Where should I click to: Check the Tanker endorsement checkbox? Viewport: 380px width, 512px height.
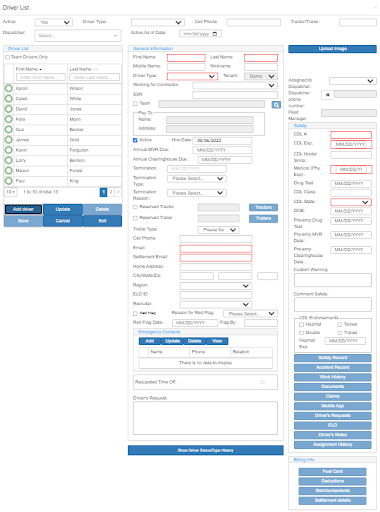[x=340, y=324]
